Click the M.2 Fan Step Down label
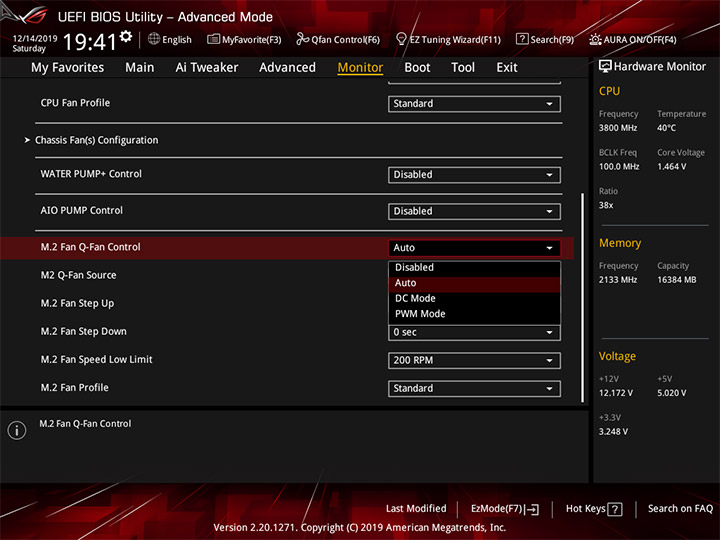The width and height of the screenshot is (720, 540). click(x=83, y=332)
